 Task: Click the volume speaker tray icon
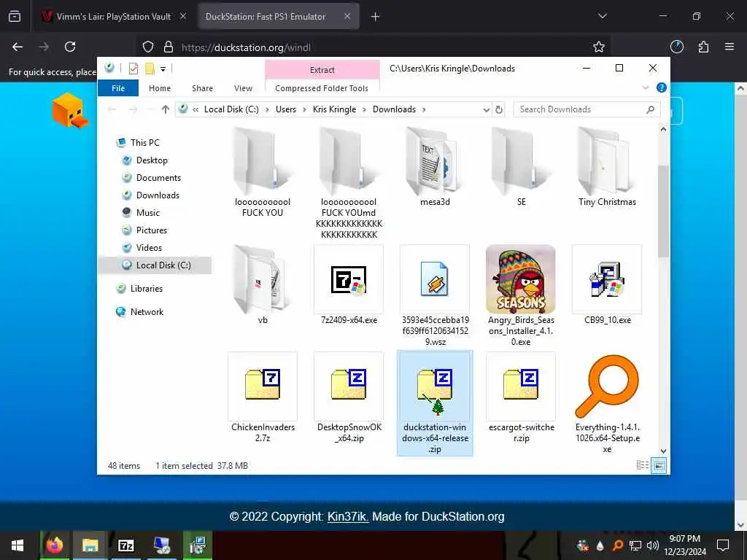tap(653, 545)
